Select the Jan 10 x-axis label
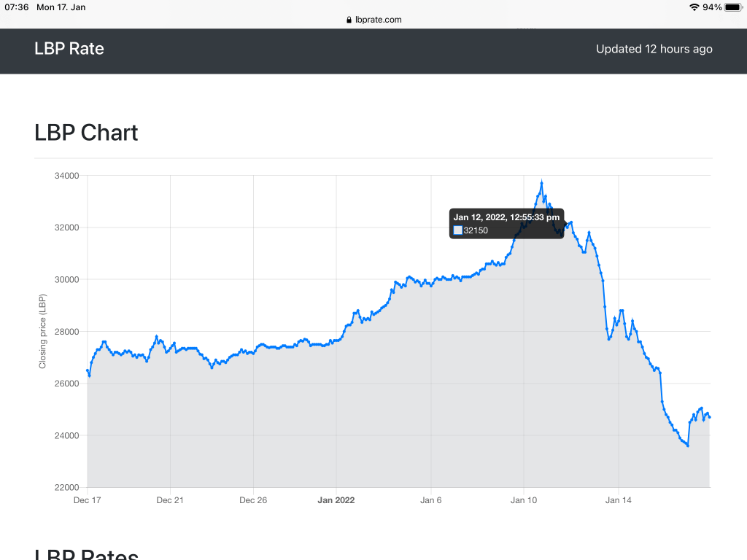The image size is (747, 560). (x=523, y=500)
